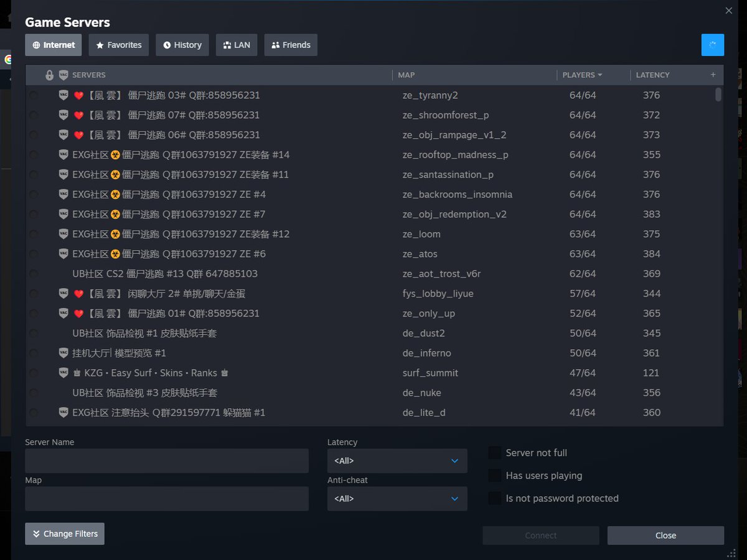Toggle Is not password protected checkbox

point(495,498)
